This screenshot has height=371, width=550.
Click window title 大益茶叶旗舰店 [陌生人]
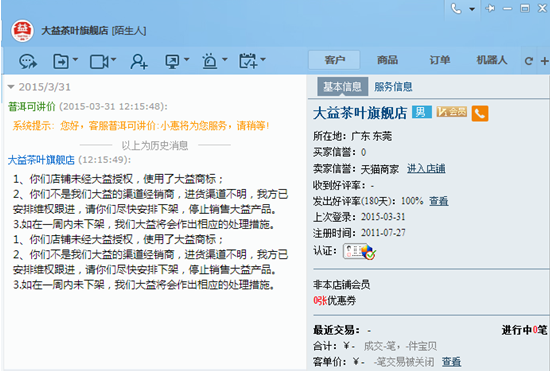point(94,31)
